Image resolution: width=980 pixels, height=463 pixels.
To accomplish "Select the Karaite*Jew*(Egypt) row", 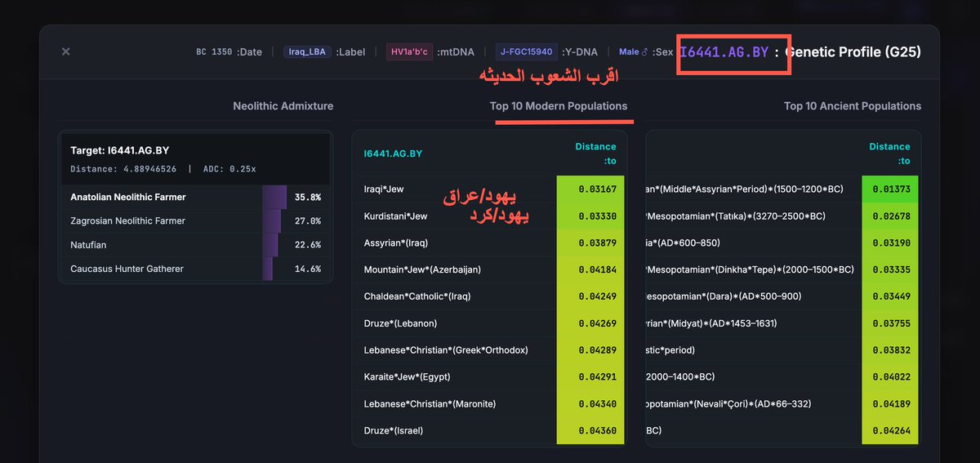I will 489,376.
